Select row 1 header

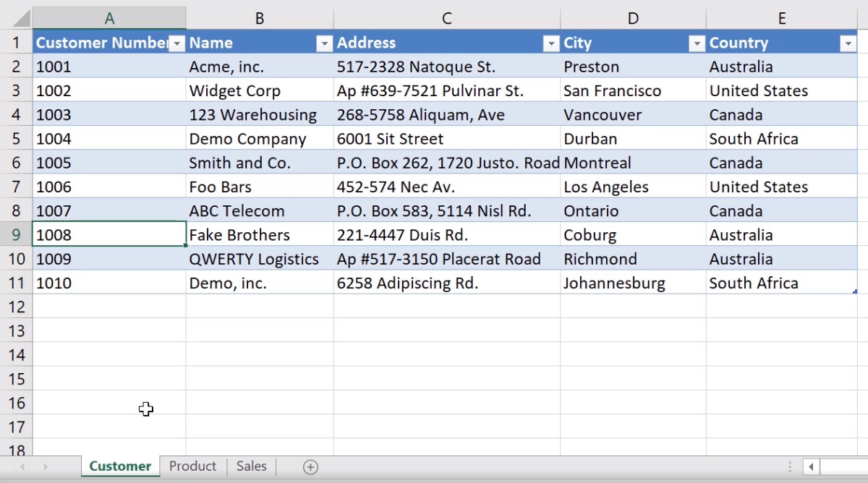click(x=16, y=43)
